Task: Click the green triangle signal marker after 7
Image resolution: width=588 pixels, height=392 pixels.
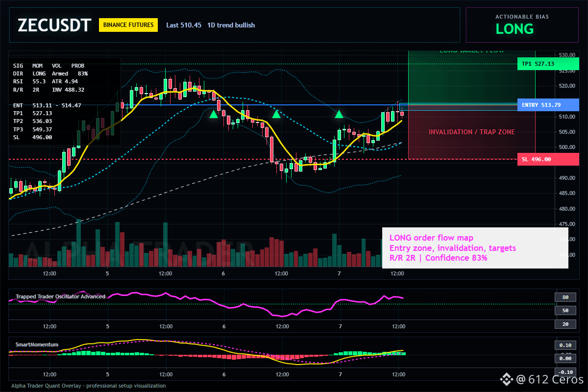Action: tap(339, 114)
